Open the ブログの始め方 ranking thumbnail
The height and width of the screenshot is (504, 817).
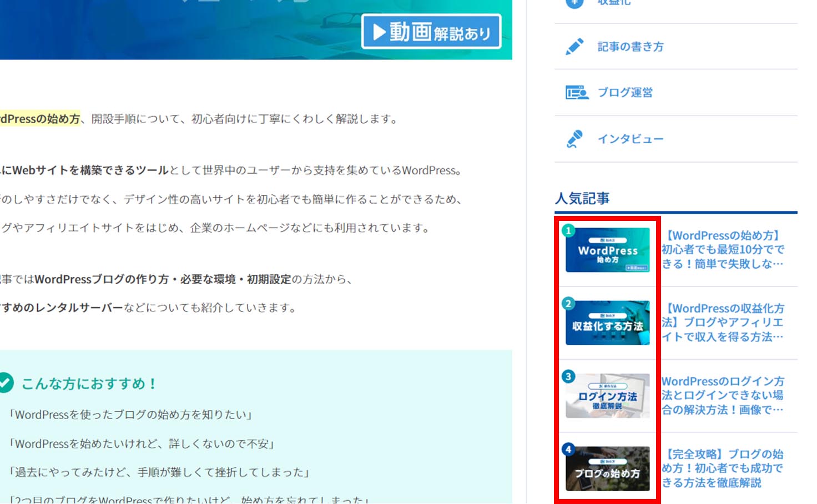(607, 468)
